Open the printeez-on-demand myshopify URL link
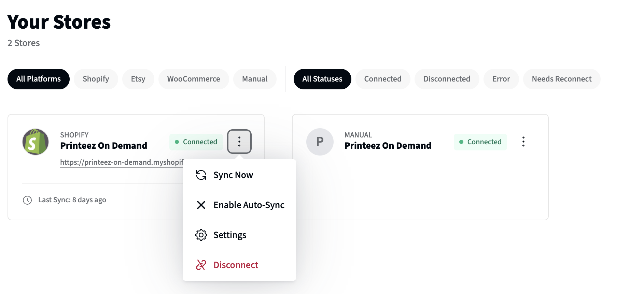The height and width of the screenshot is (294, 644). (122, 162)
